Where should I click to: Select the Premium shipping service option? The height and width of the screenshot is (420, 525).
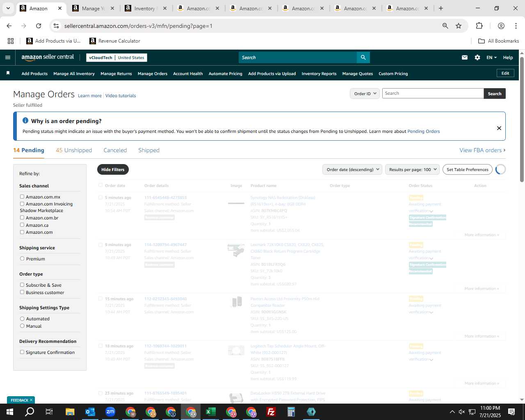coord(22,258)
